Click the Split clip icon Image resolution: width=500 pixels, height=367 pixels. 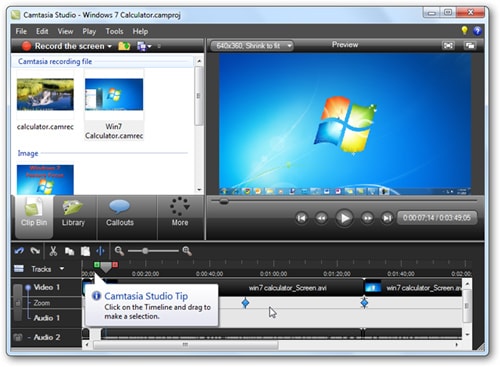click(x=100, y=251)
